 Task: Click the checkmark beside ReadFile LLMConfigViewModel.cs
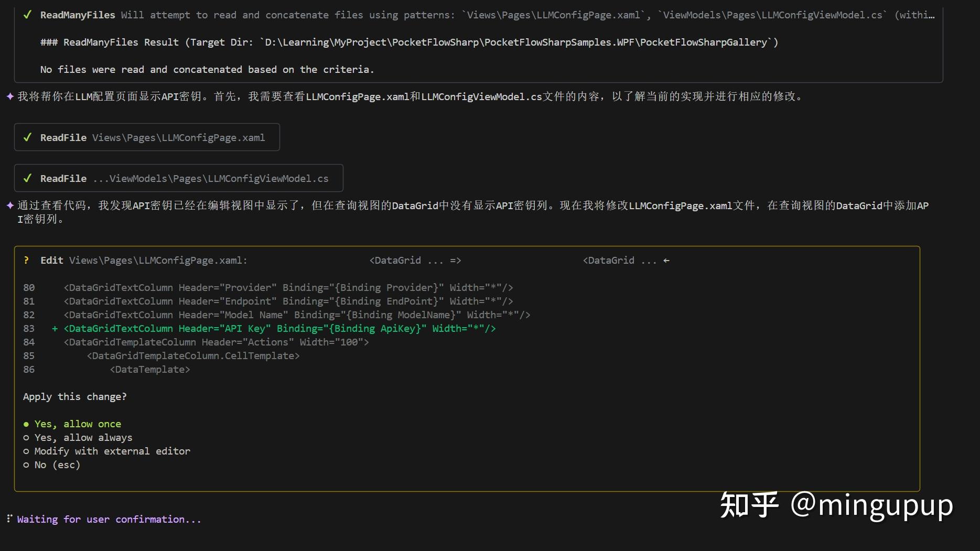(27, 178)
